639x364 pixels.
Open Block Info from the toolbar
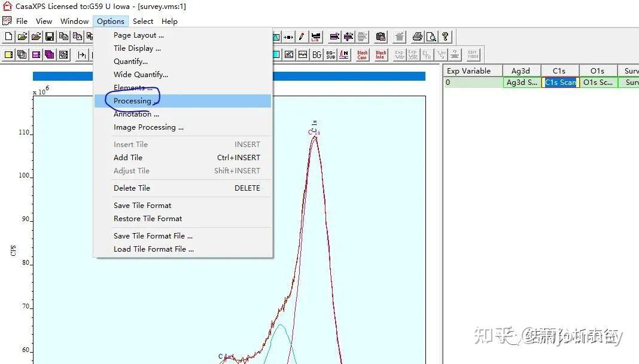tap(381, 54)
